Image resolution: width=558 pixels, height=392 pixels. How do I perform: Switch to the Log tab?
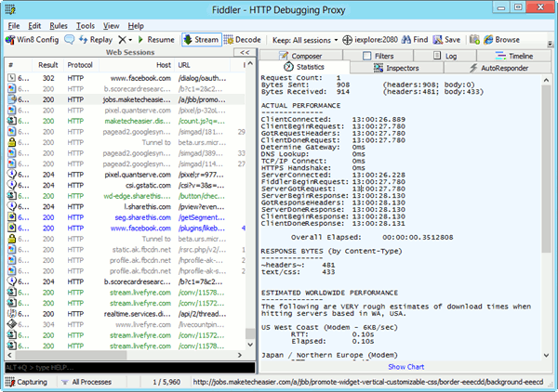pos(445,56)
